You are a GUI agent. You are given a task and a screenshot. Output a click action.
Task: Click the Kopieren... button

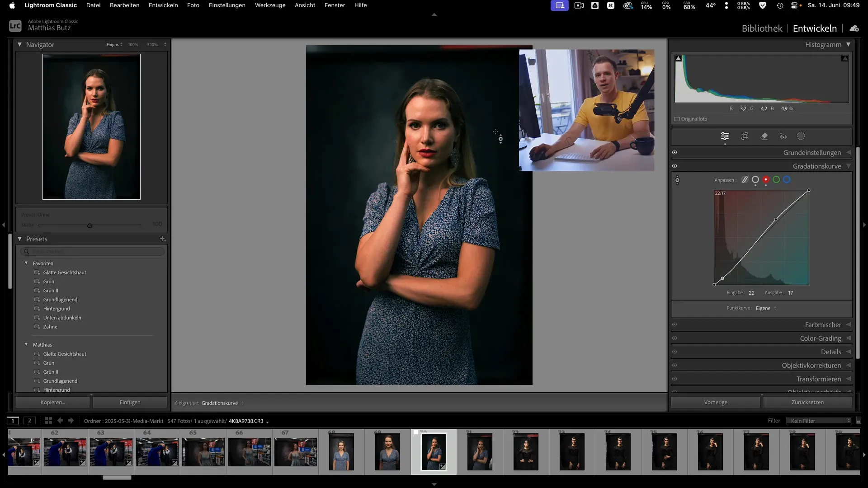(52, 402)
